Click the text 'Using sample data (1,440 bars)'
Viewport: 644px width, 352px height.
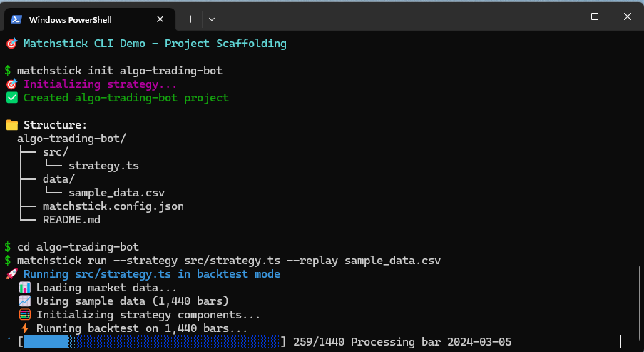(132, 301)
